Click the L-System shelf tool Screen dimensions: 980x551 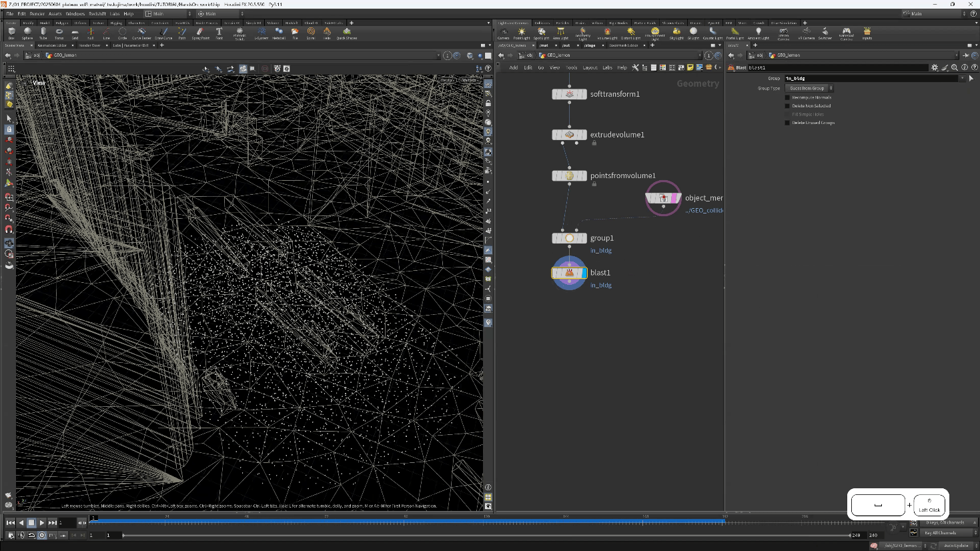262,33
